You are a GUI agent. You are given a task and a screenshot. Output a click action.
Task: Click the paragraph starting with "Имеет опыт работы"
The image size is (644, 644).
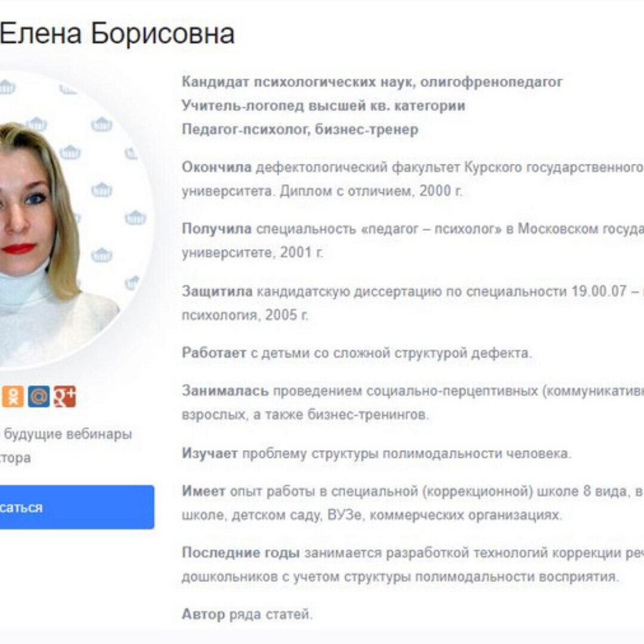pos(413,503)
